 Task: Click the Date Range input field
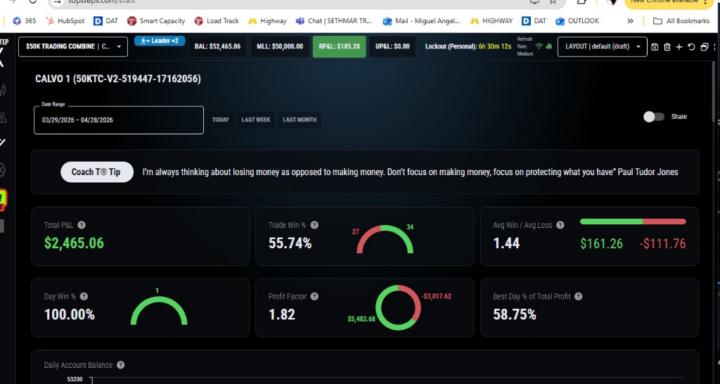(x=118, y=120)
